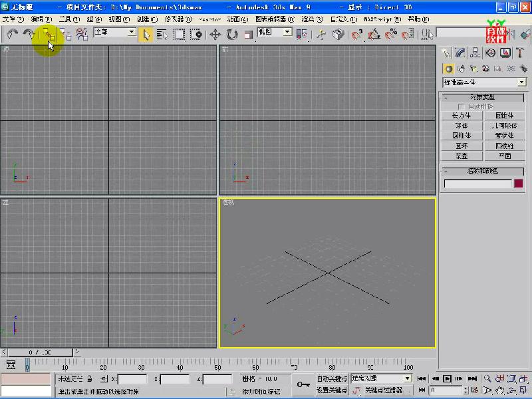Pick the Select and Scale tool
Screen dimensions: 532x399
click(x=249, y=35)
